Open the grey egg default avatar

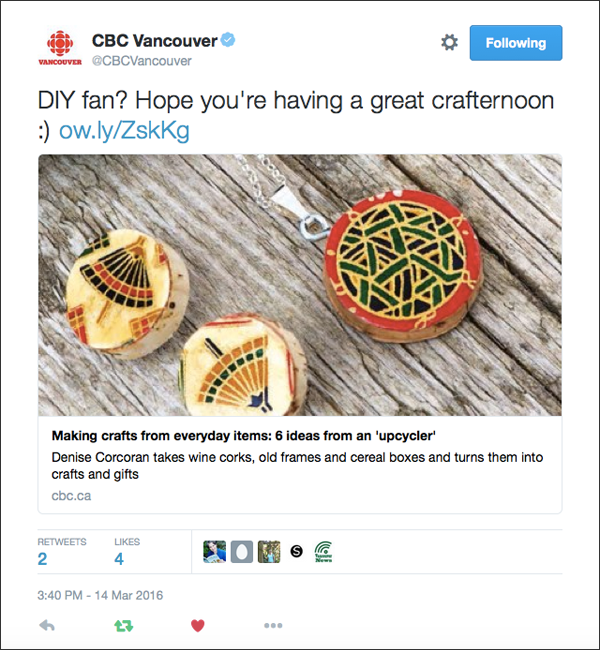pyautogui.click(x=242, y=552)
